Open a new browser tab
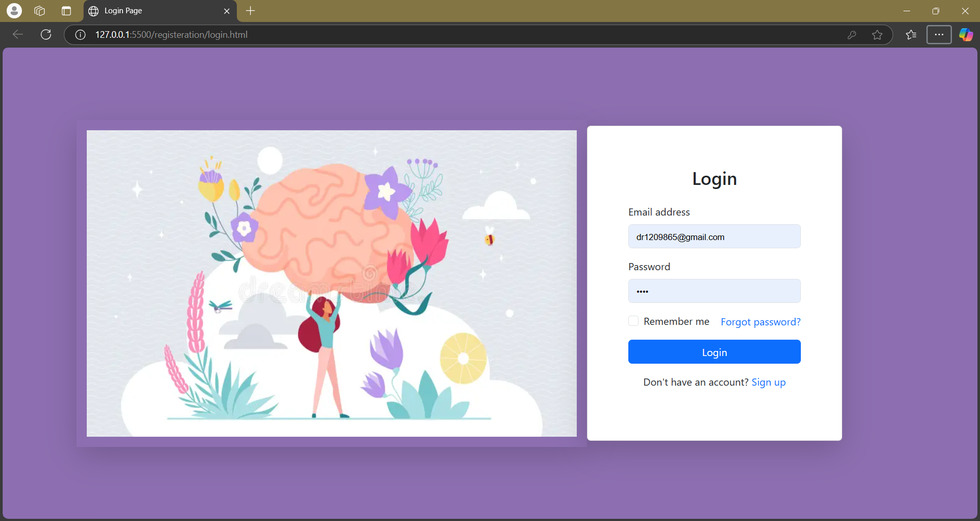Image resolution: width=980 pixels, height=521 pixels. [250, 11]
